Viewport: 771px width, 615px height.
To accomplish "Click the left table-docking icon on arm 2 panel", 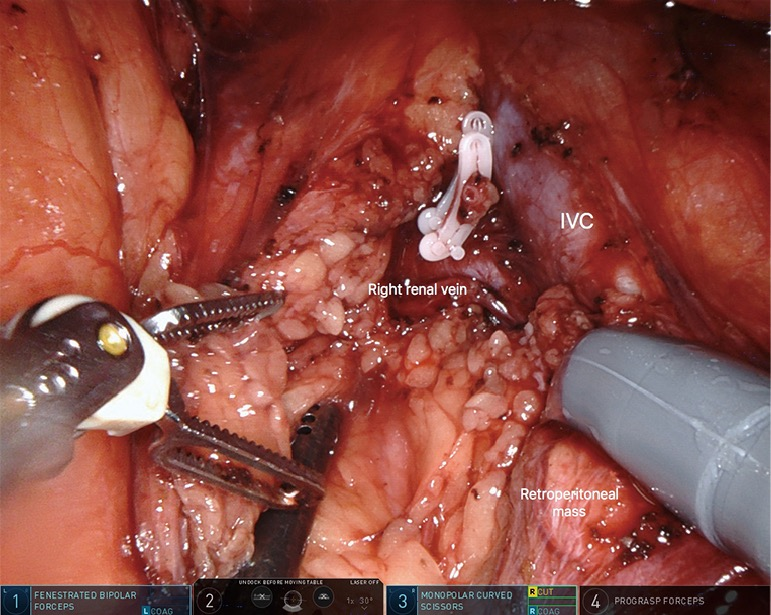I will click(262, 597).
